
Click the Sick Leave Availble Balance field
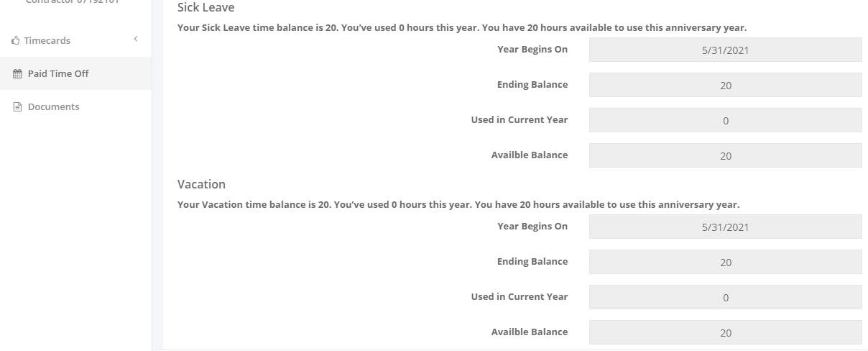(x=725, y=155)
